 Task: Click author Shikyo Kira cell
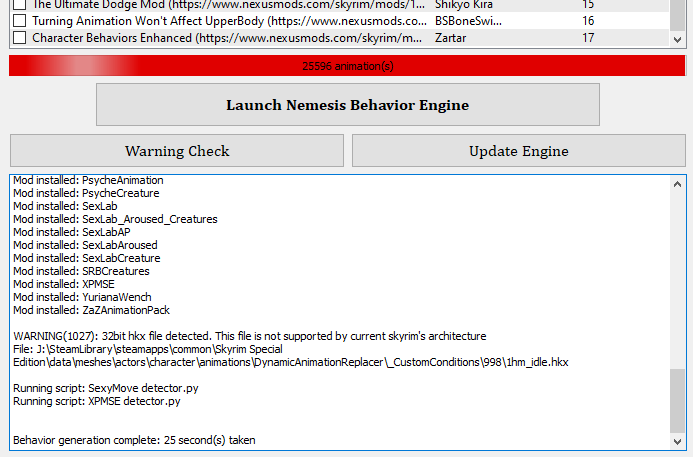click(x=464, y=5)
